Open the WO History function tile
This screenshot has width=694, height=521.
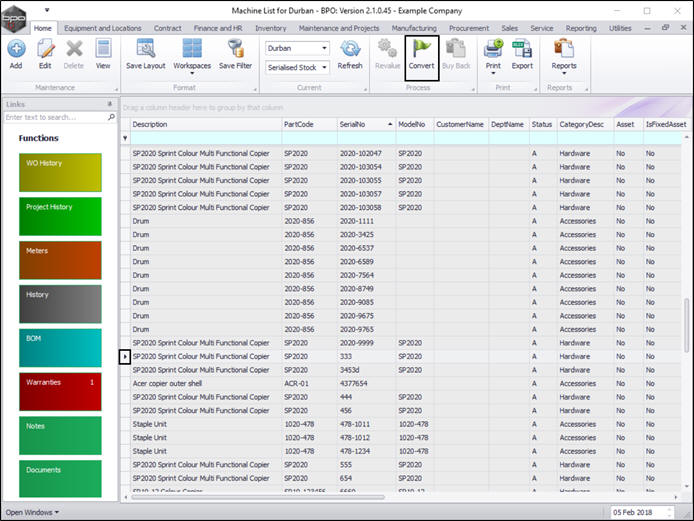click(60, 173)
